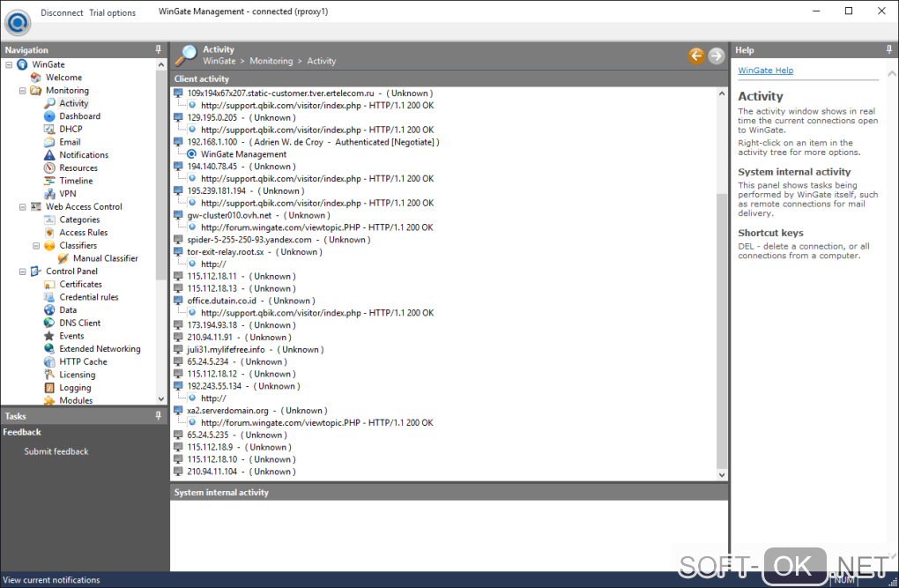Select the 192.243.55.134 client row
This screenshot has width=899, height=588.
[243, 386]
